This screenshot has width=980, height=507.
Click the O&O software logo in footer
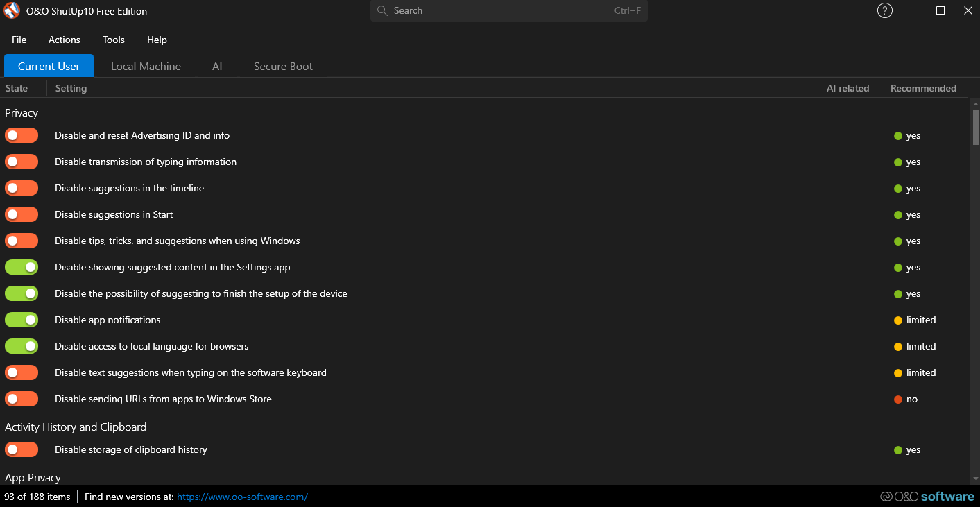927,497
